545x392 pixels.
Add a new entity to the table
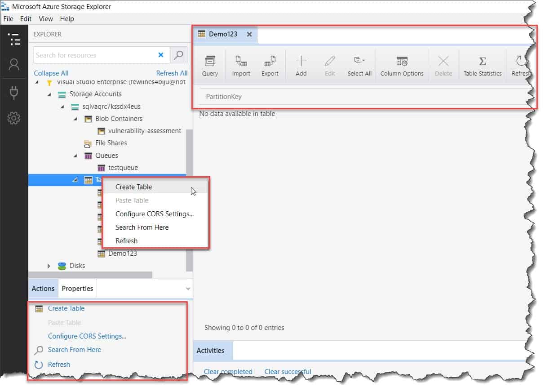coord(301,65)
